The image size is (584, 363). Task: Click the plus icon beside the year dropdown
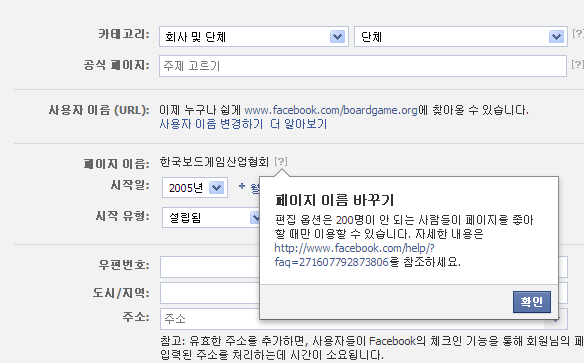(242, 186)
